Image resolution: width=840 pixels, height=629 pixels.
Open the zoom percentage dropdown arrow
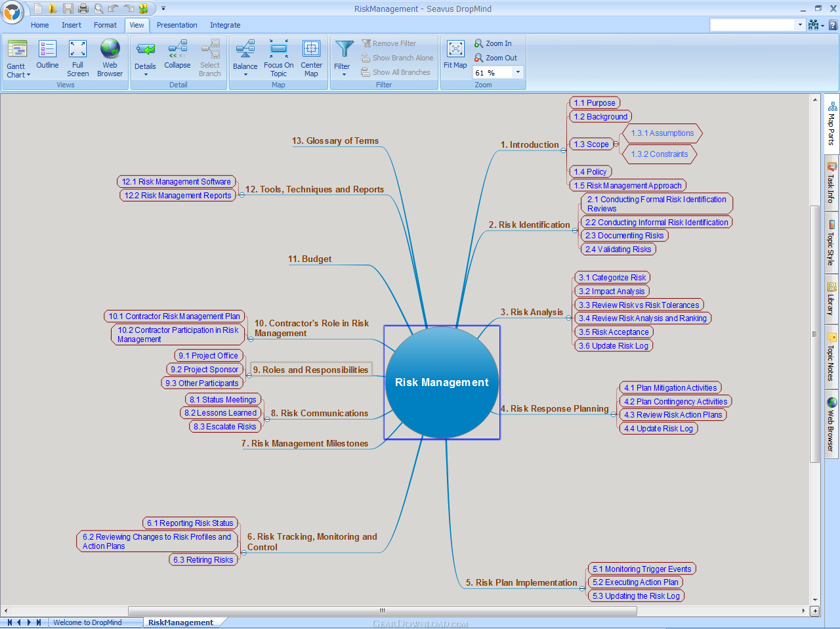(x=518, y=72)
